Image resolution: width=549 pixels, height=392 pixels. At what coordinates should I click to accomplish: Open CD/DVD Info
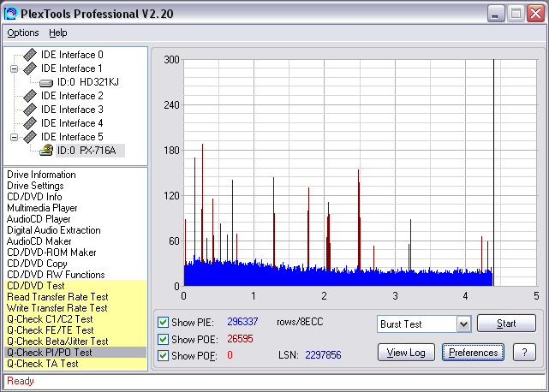pyautogui.click(x=34, y=197)
